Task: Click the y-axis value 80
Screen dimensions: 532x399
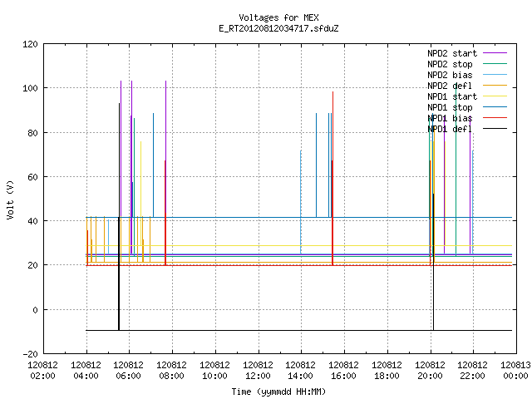Action: pos(32,133)
